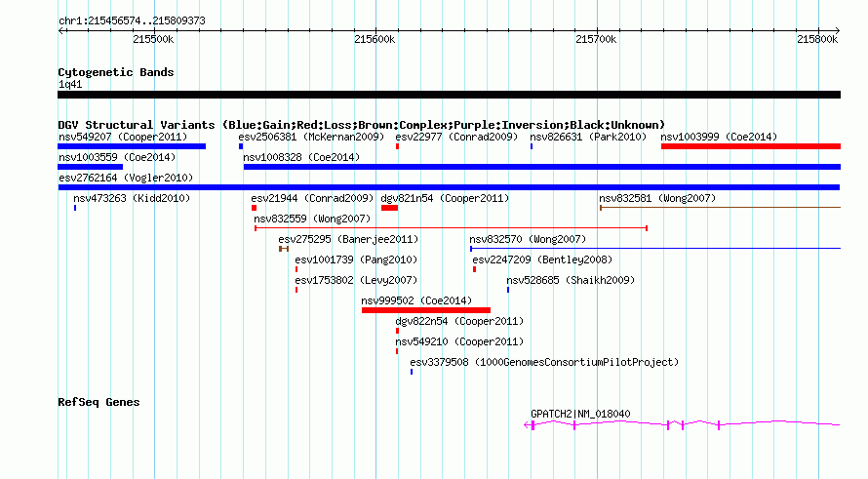
Task: Click the red esv21944 loss marker
Action: pyautogui.click(x=255, y=208)
